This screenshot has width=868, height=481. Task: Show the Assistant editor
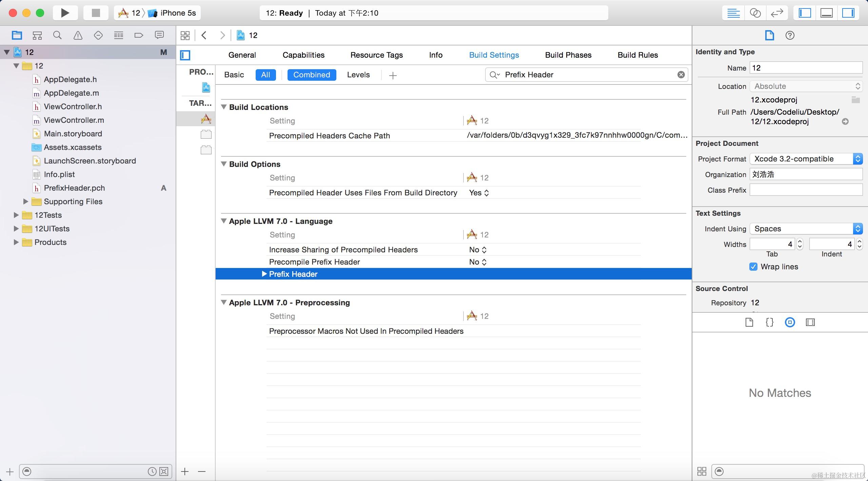[x=755, y=13]
